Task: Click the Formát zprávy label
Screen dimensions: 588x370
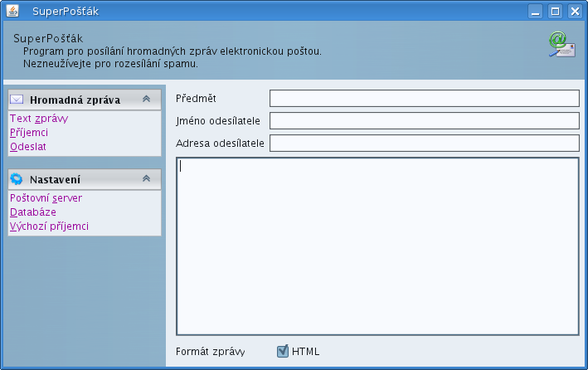Action: point(211,352)
